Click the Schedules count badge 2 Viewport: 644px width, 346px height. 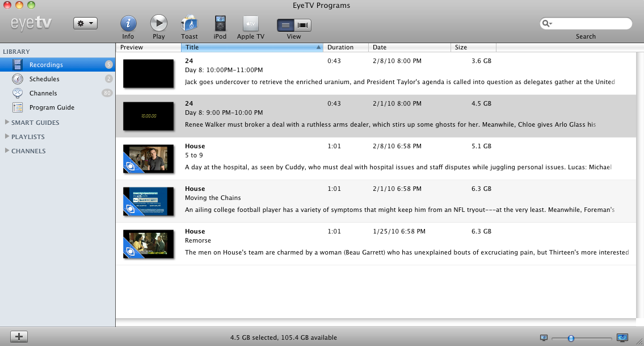[x=108, y=79]
